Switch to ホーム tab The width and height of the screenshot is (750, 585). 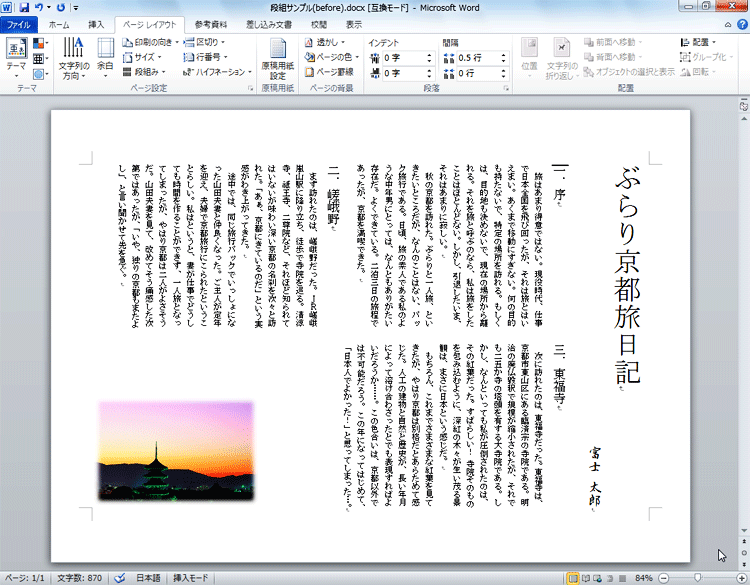point(59,25)
